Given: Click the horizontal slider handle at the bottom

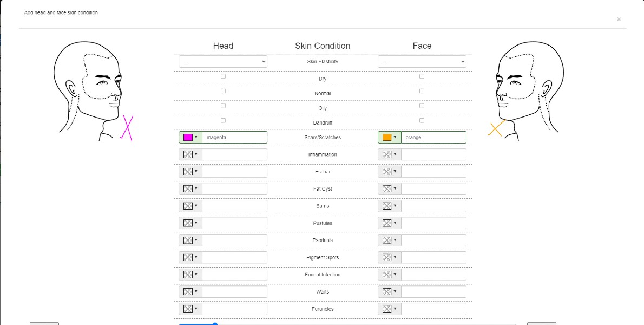Looking at the screenshot, I should coord(215,324).
